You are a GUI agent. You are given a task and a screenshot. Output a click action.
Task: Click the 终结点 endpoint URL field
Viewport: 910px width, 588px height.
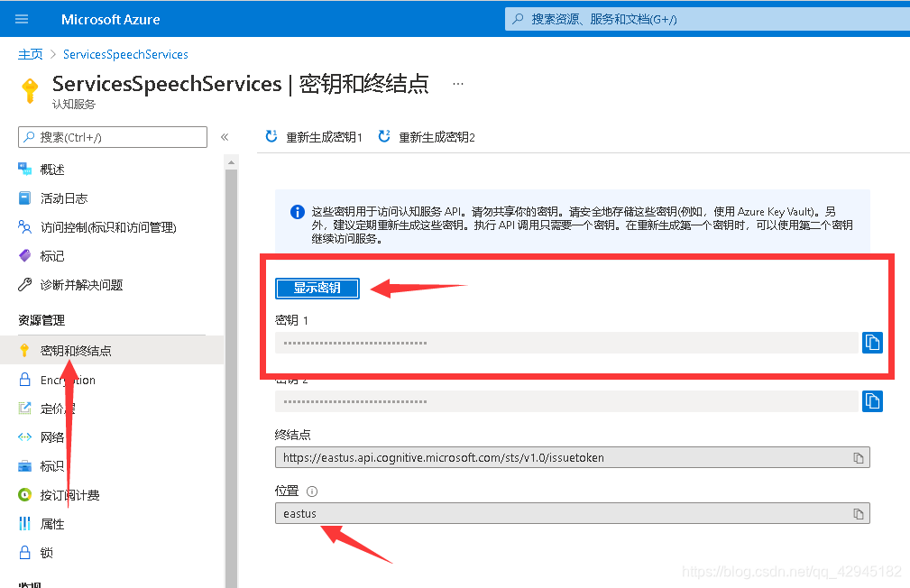pos(572,457)
